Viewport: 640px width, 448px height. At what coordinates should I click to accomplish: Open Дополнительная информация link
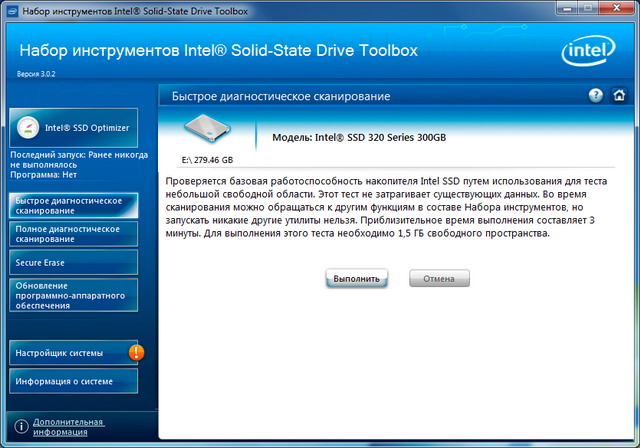coord(68,427)
